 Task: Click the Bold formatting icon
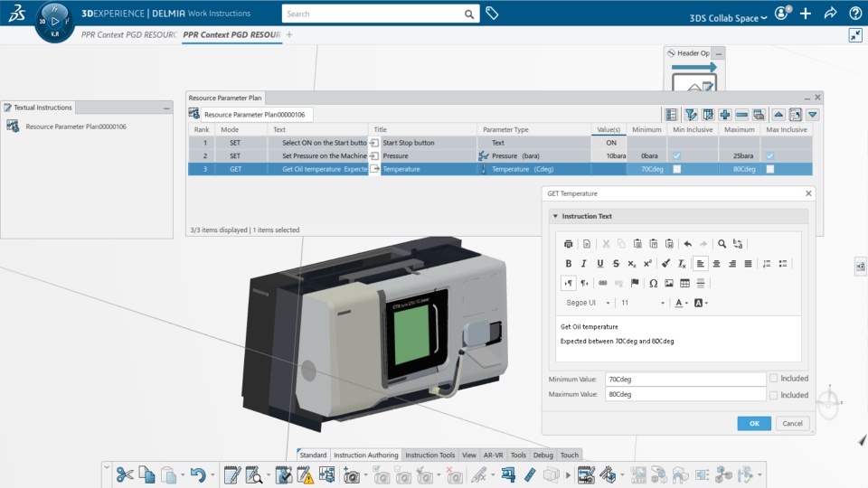tap(569, 264)
